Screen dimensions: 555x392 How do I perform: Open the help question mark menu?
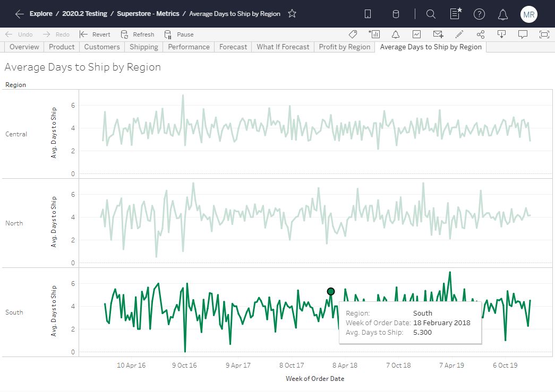click(x=479, y=14)
